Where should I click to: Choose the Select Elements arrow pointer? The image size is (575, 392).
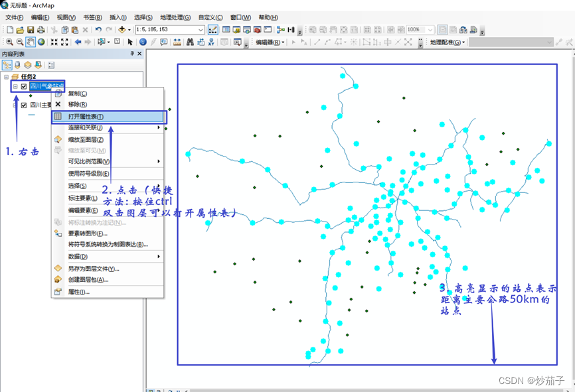[130, 42]
